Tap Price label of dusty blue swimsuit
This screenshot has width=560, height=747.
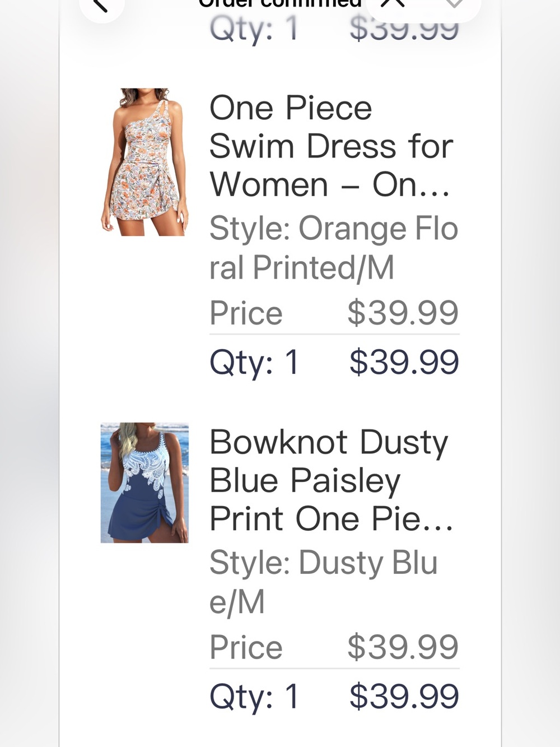246,647
